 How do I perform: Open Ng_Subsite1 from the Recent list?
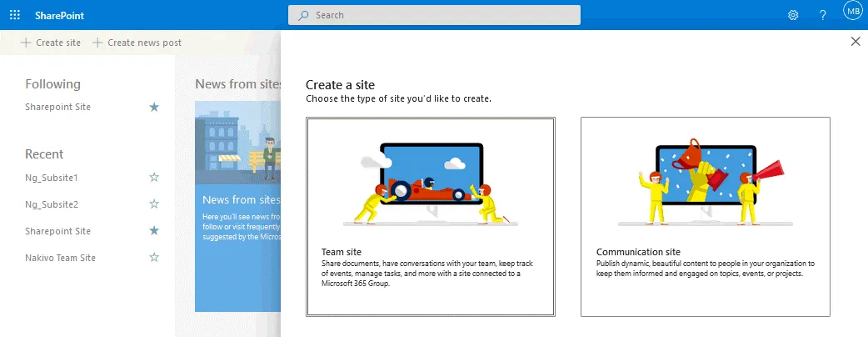(x=52, y=178)
